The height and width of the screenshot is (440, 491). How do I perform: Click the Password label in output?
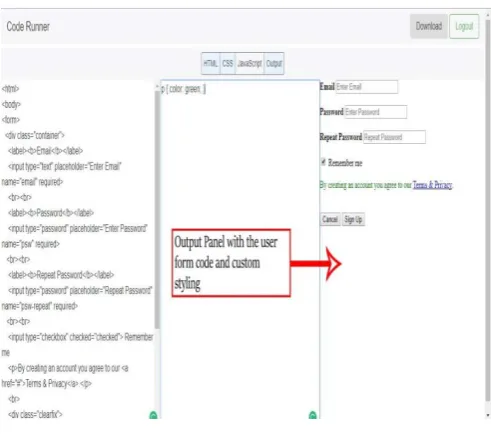(331, 112)
